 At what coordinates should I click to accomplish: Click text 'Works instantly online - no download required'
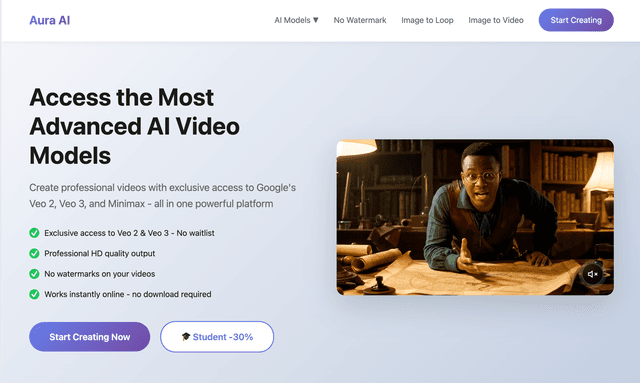pos(128,294)
